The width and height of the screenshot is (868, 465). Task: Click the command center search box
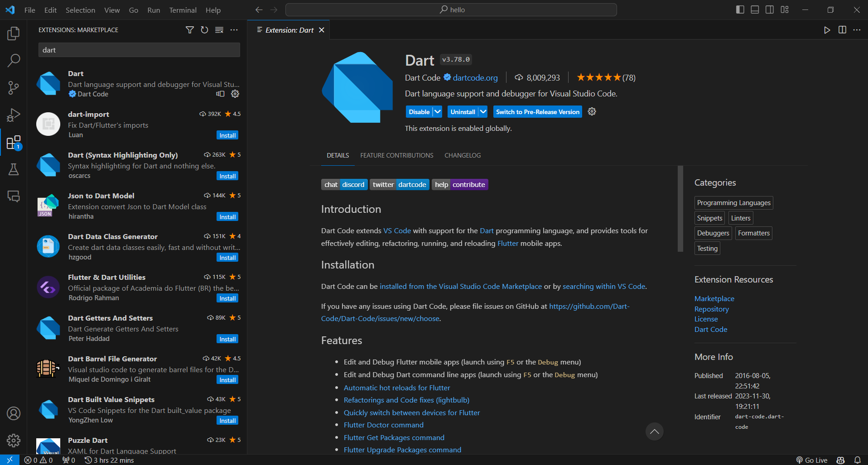point(451,10)
